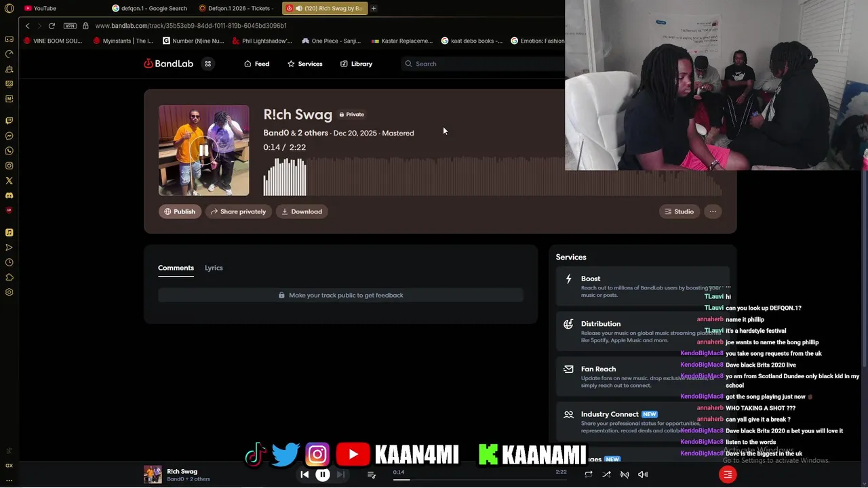The width and height of the screenshot is (868, 488).
Task: Open the red menu button in player bar
Action: [x=728, y=474]
